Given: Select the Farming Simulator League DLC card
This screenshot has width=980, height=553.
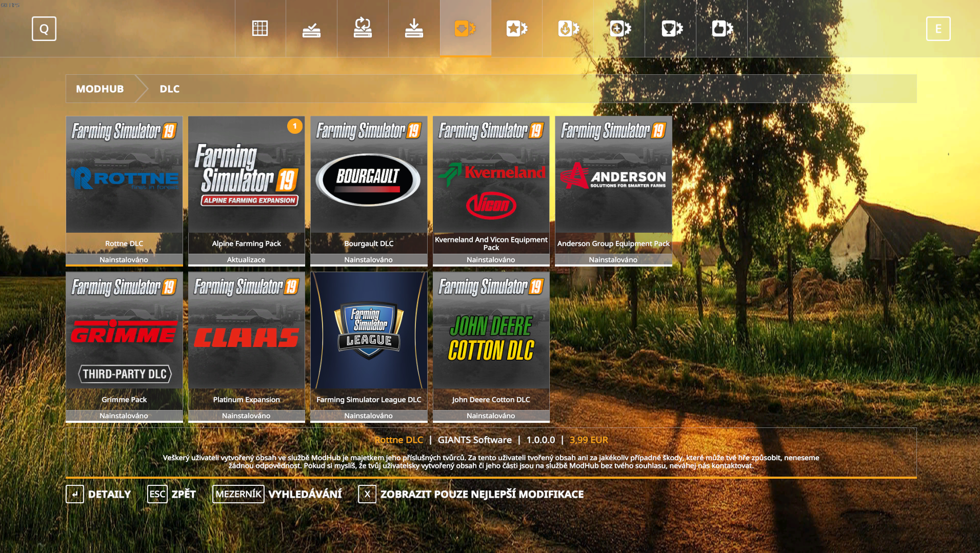Looking at the screenshot, I should tap(369, 347).
